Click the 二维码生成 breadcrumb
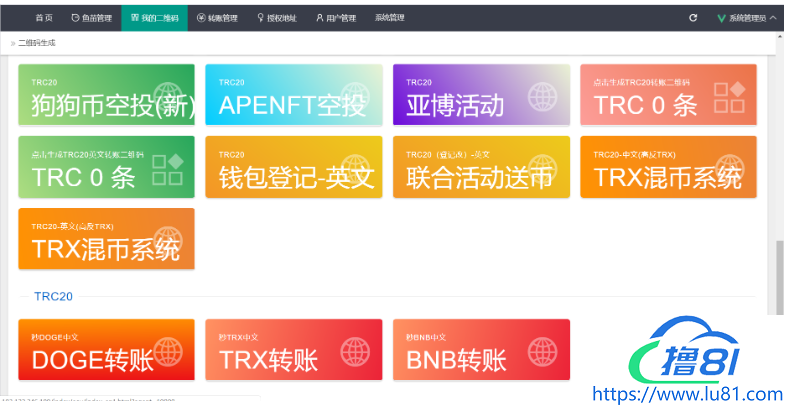The height and width of the screenshot is (405, 788). coord(36,44)
